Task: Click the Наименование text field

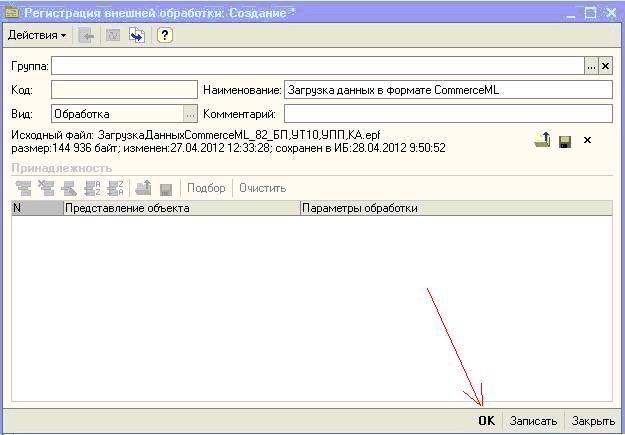Action: point(446,90)
